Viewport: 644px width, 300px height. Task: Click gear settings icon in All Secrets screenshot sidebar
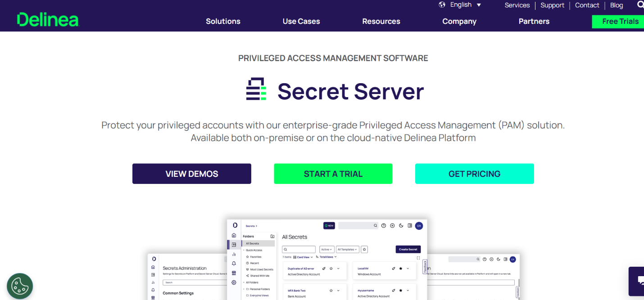[x=234, y=282]
